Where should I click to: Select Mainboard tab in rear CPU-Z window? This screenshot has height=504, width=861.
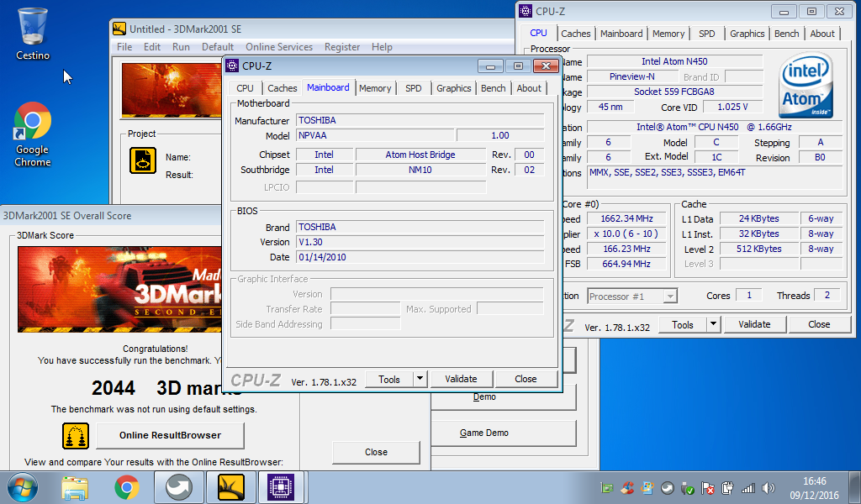[621, 34]
